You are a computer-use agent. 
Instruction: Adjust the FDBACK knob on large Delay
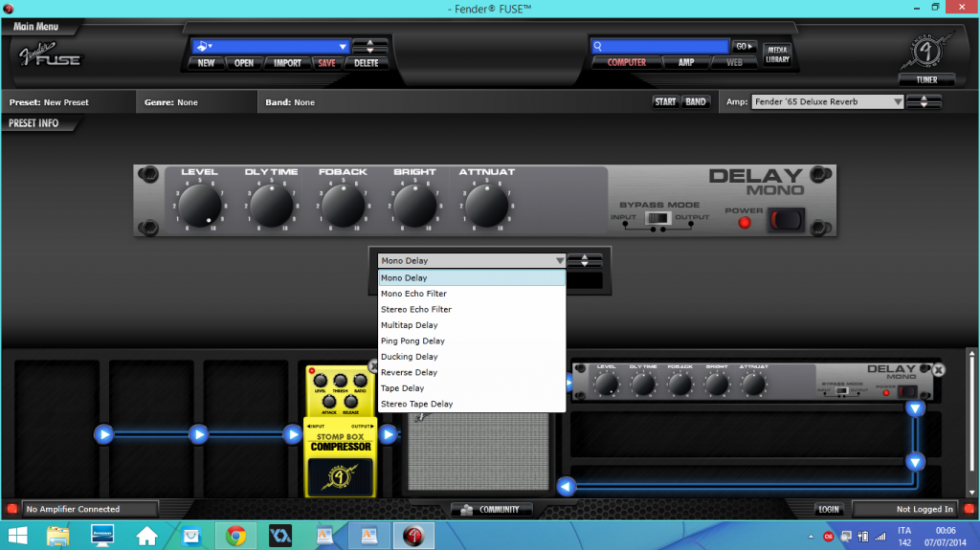(344, 206)
